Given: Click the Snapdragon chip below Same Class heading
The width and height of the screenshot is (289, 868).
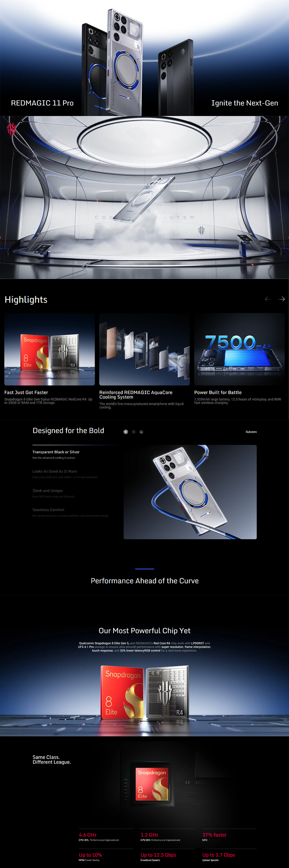Looking at the screenshot, I should [152, 784].
